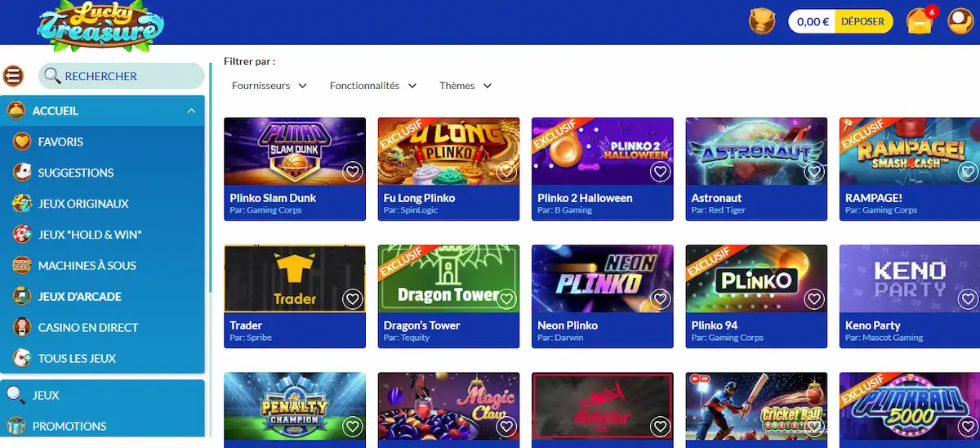
Task: Open the Fonctionnalités filter dropdown
Action: tap(373, 86)
